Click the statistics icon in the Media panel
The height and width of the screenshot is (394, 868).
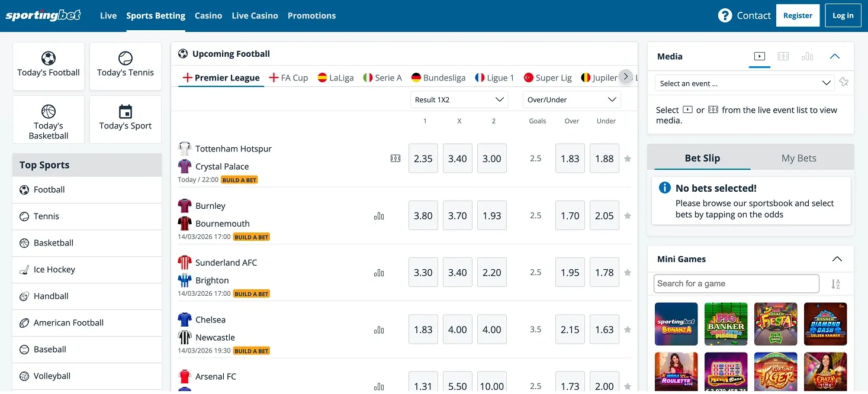[807, 56]
